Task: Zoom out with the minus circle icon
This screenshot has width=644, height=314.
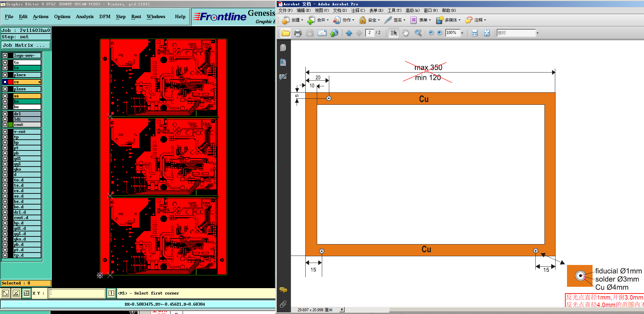Action: [431, 33]
